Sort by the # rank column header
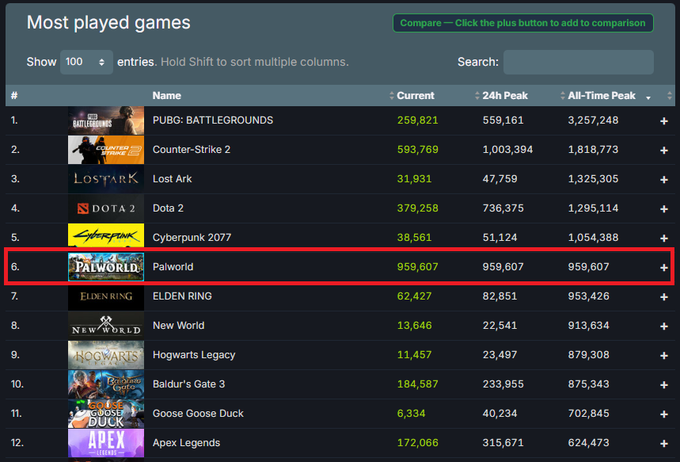This screenshot has width=680, height=462. [14, 95]
